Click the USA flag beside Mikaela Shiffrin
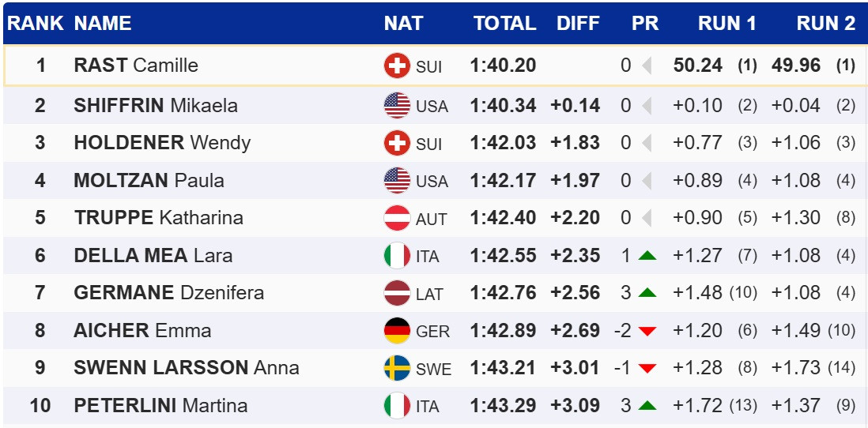This screenshot has height=428, width=868. pos(397,105)
